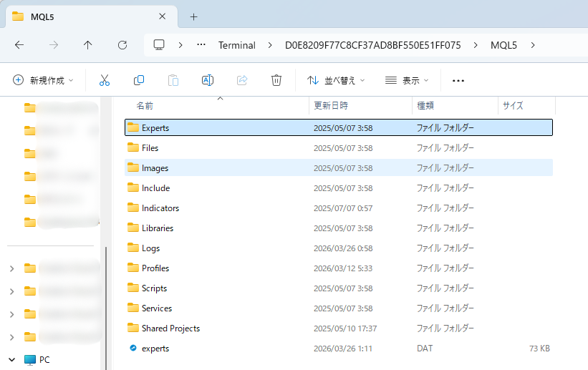
Task: Add a new tab with plus button
Action: 193,16
